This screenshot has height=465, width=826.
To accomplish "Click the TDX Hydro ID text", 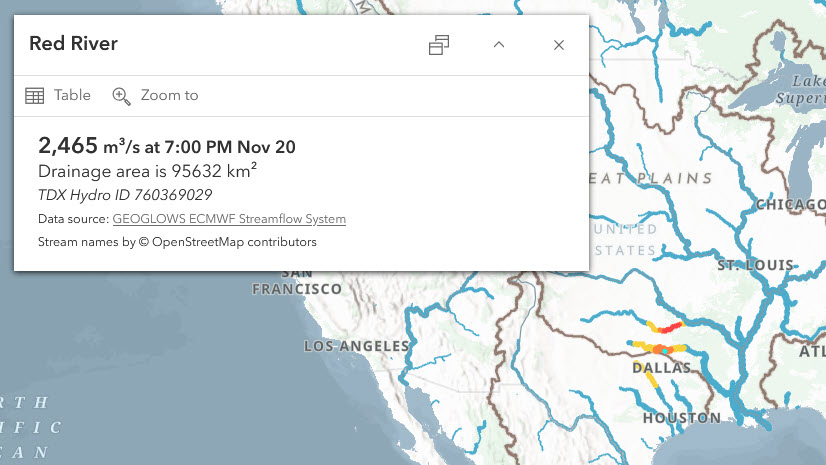I will (125, 195).
